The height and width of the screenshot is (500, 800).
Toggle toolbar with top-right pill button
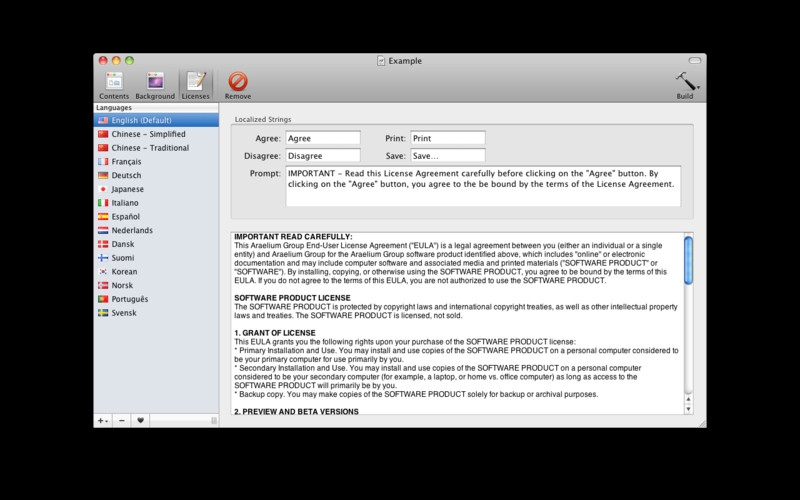click(x=694, y=61)
